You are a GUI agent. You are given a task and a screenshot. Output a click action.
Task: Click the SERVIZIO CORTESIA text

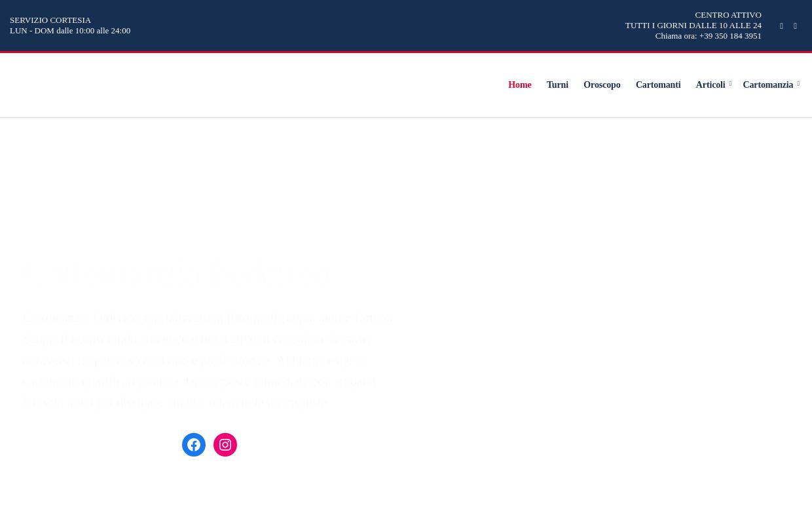tap(50, 20)
